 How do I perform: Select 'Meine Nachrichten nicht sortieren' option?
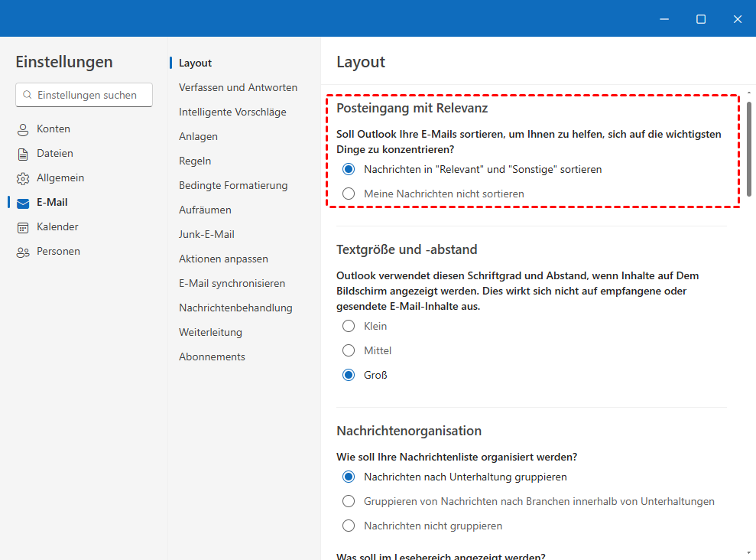click(349, 194)
